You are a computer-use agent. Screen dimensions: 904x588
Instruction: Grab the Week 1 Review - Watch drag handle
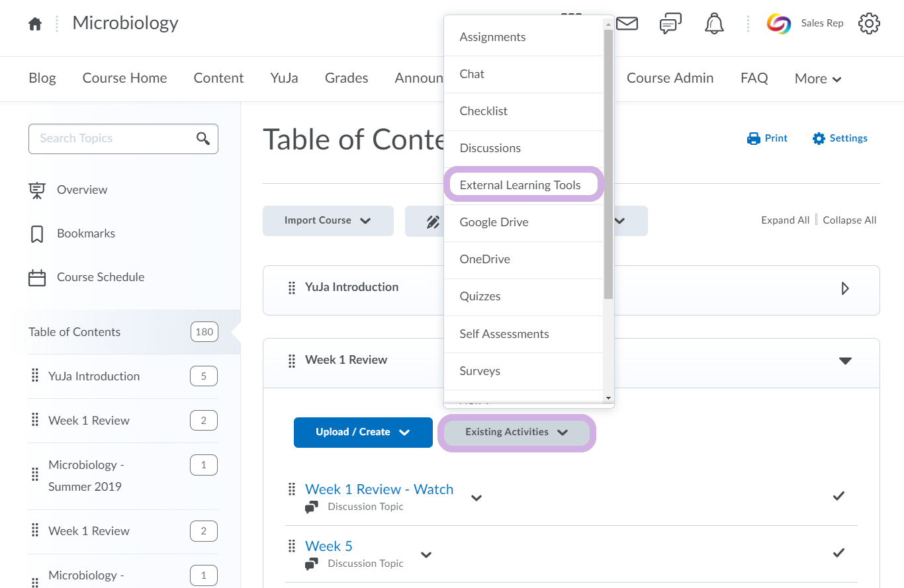(x=291, y=489)
